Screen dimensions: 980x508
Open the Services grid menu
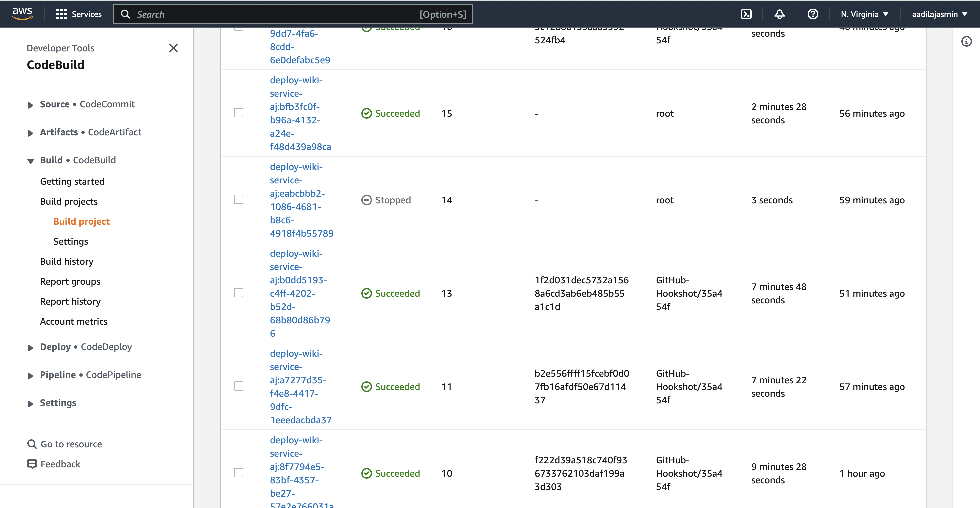pyautogui.click(x=78, y=14)
